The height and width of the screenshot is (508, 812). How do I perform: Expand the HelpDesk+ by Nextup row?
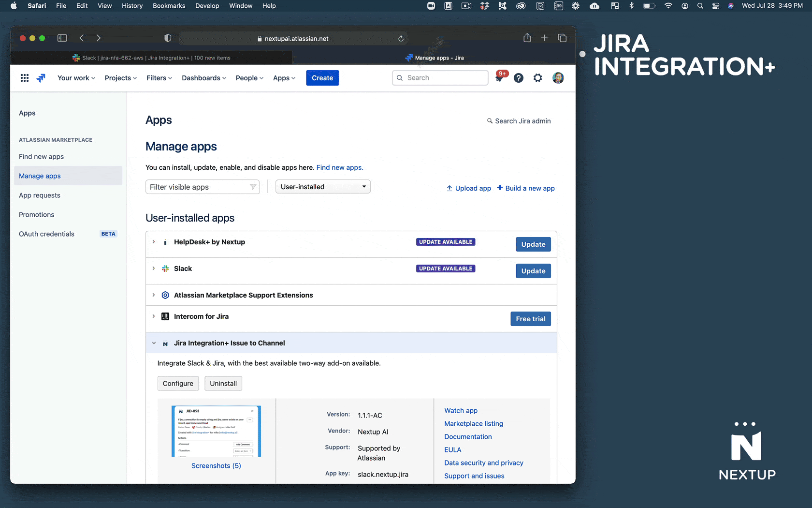(x=154, y=242)
